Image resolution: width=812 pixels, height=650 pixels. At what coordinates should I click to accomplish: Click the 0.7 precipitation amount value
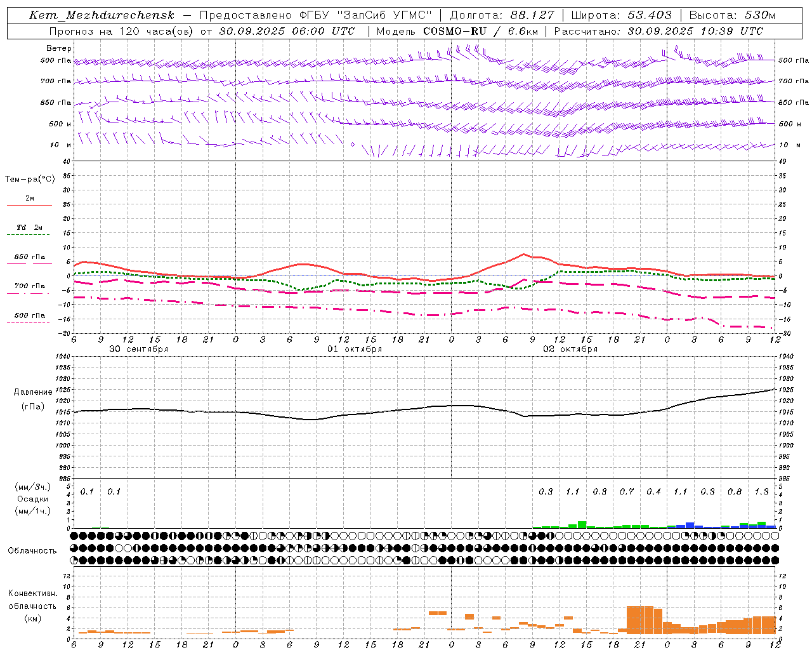point(627,491)
